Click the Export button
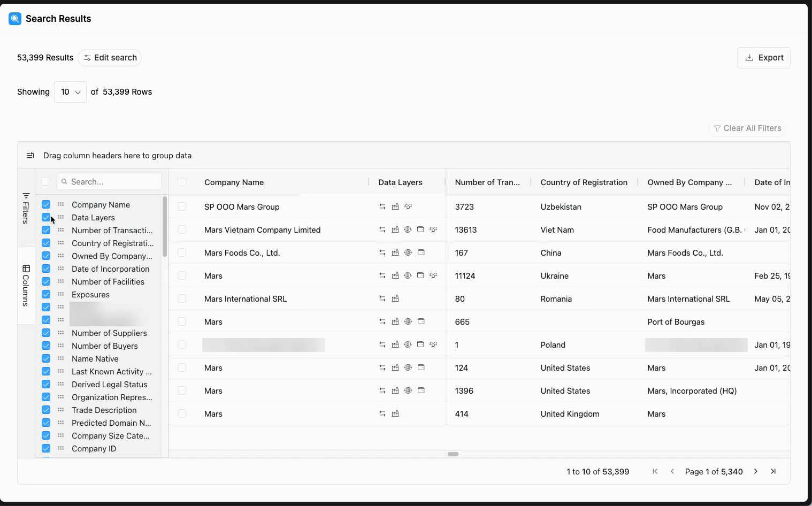The image size is (812, 506). tap(764, 58)
